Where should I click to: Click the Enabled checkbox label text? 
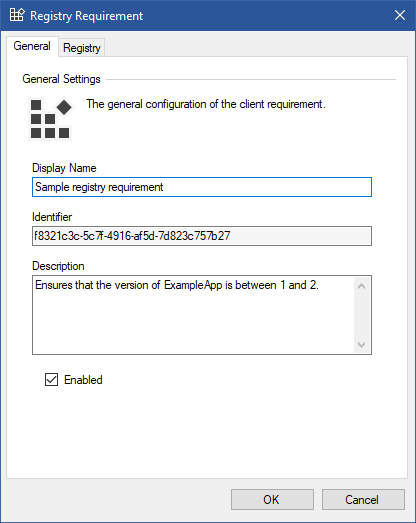tap(83, 380)
